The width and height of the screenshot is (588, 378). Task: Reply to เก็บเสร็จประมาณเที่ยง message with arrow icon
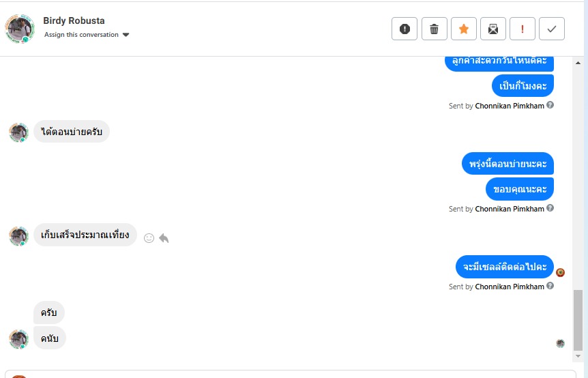click(164, 238)
